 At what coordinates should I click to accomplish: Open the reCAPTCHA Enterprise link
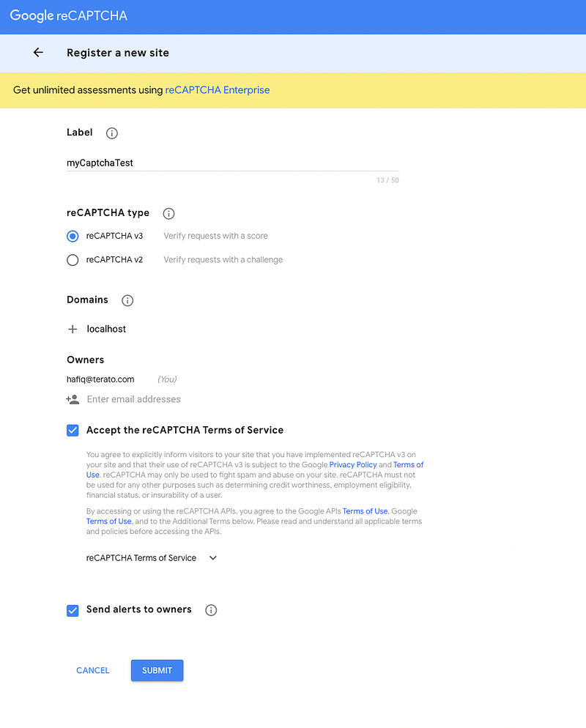point(218,90)
